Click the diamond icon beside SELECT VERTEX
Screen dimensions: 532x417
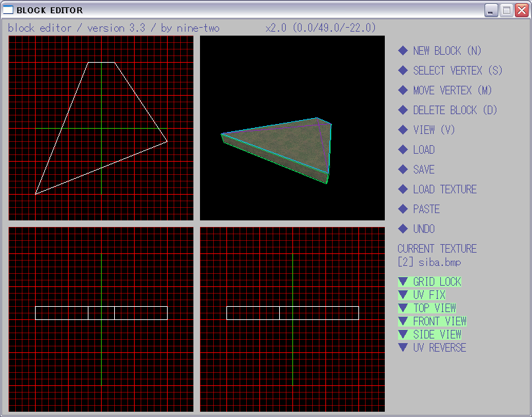403,71
